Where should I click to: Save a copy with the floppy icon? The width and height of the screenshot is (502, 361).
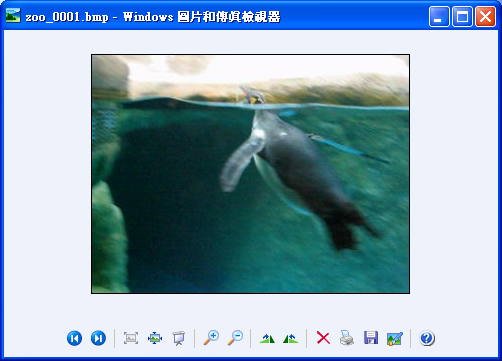pyautogui.click(x=371, y=338)
